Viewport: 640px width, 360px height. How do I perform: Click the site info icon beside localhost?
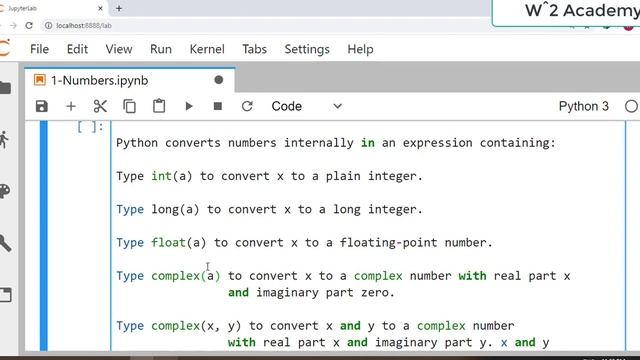tap(49, 25)
